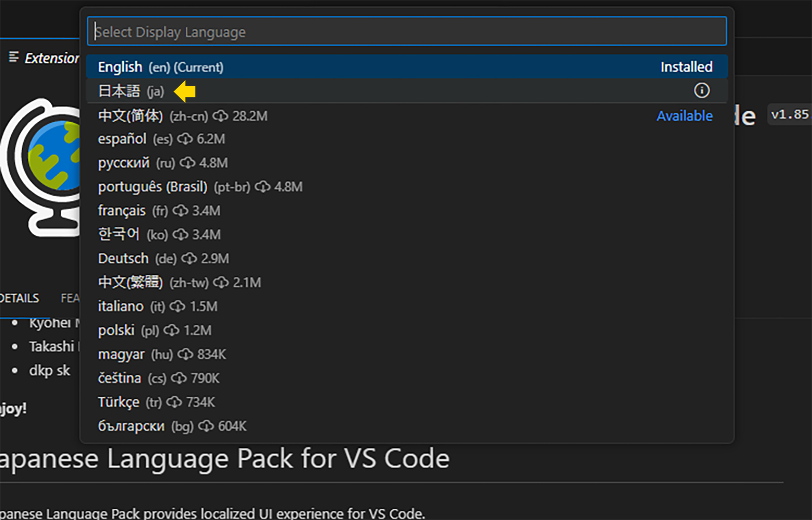812x520 pixels.
Task: Click the v1.85 version badge
Action: [x=789, y=115]
